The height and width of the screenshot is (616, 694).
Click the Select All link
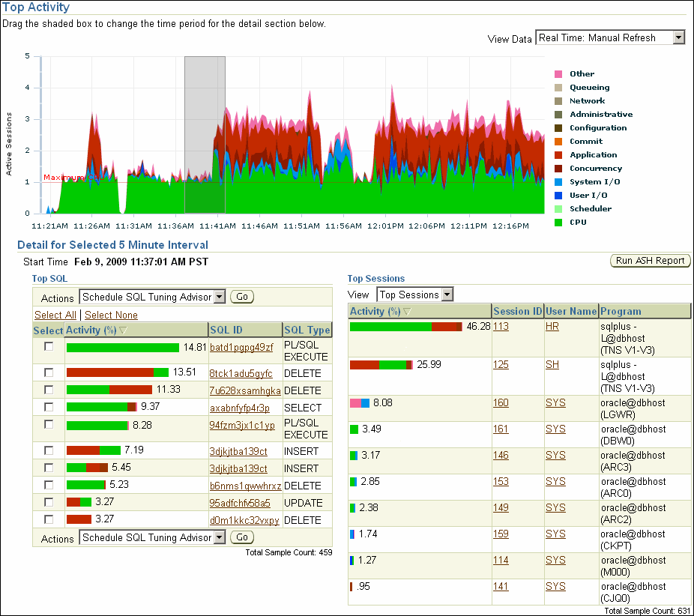tap(55, 315)
